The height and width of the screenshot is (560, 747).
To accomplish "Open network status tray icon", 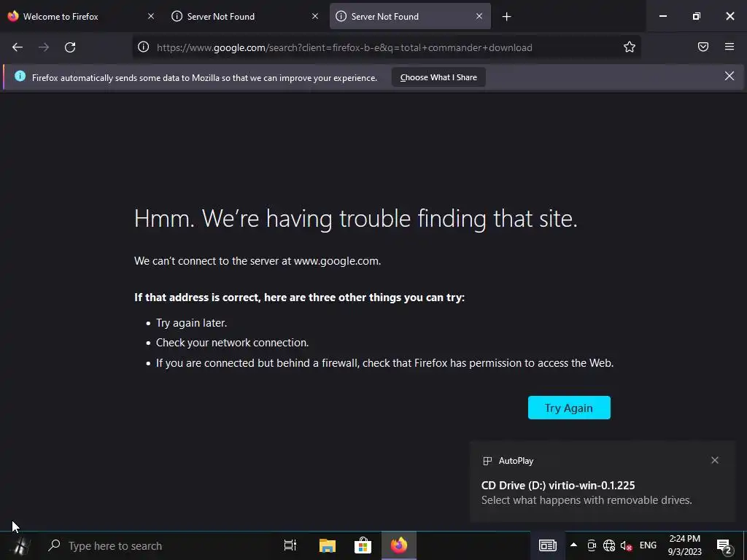I will [609, 545].
